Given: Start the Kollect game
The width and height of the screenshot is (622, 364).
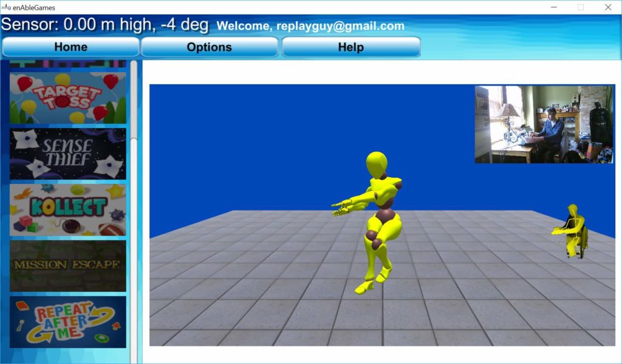Looking at the screenshot, I should (68, 209).
